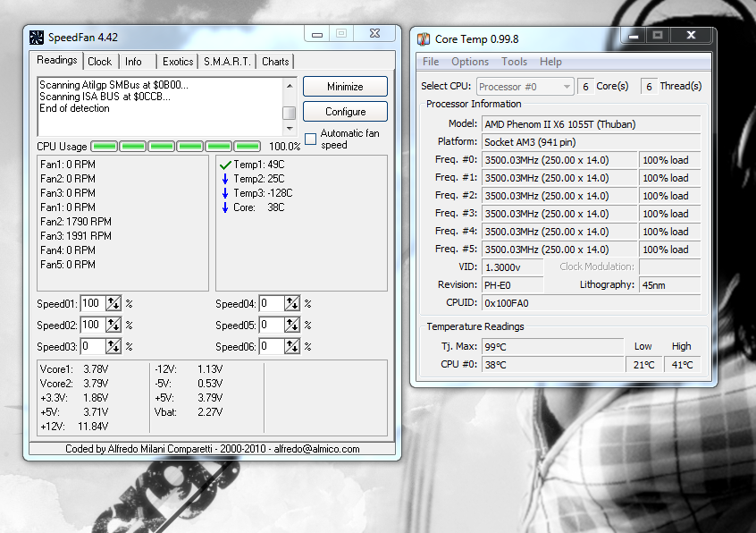Click the threads count field in Core Temp
The width and height of the screenshot is (756, 533).
coord(649,87)
